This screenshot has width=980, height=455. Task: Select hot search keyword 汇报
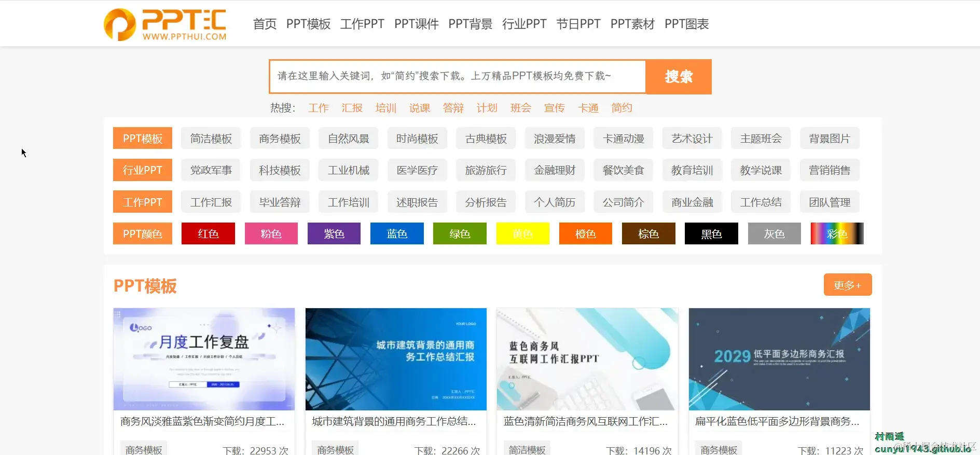352,107
